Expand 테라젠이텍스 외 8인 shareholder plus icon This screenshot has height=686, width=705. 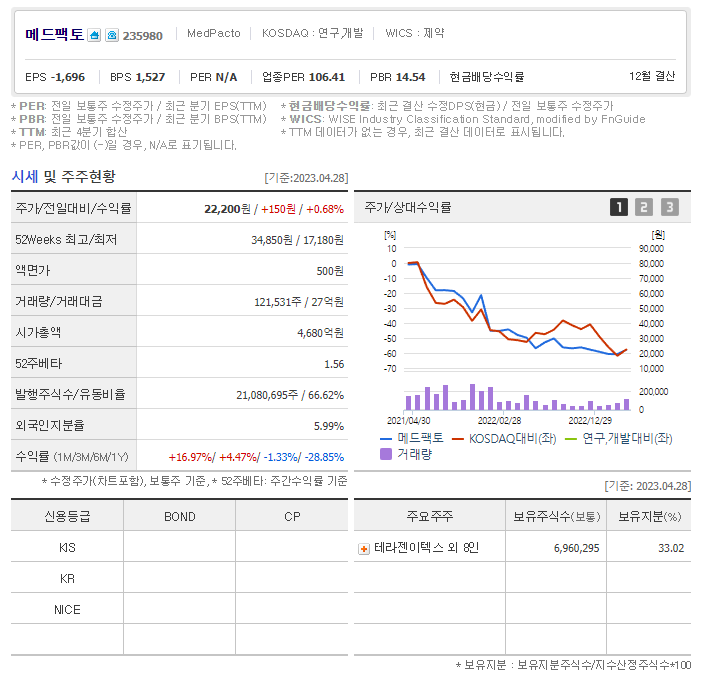[x=363, y=549]
